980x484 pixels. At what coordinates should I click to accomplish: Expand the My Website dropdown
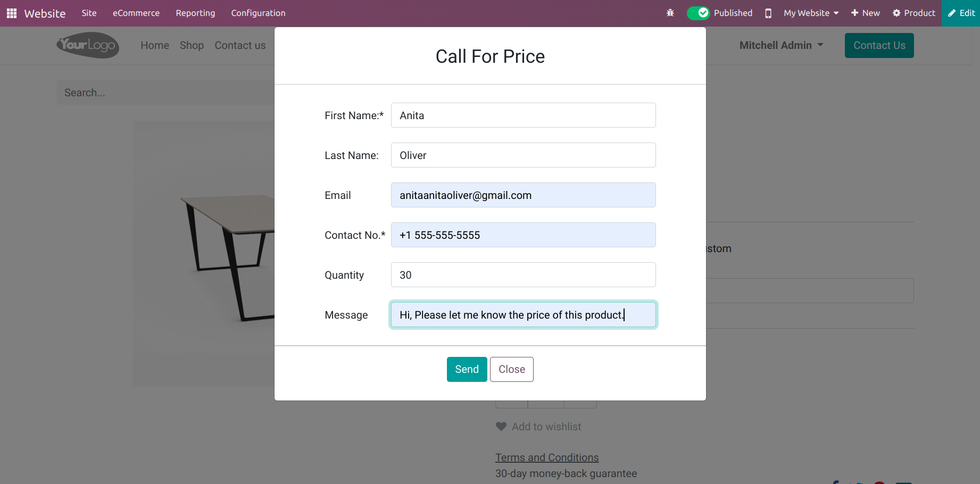tap(811, 13)
